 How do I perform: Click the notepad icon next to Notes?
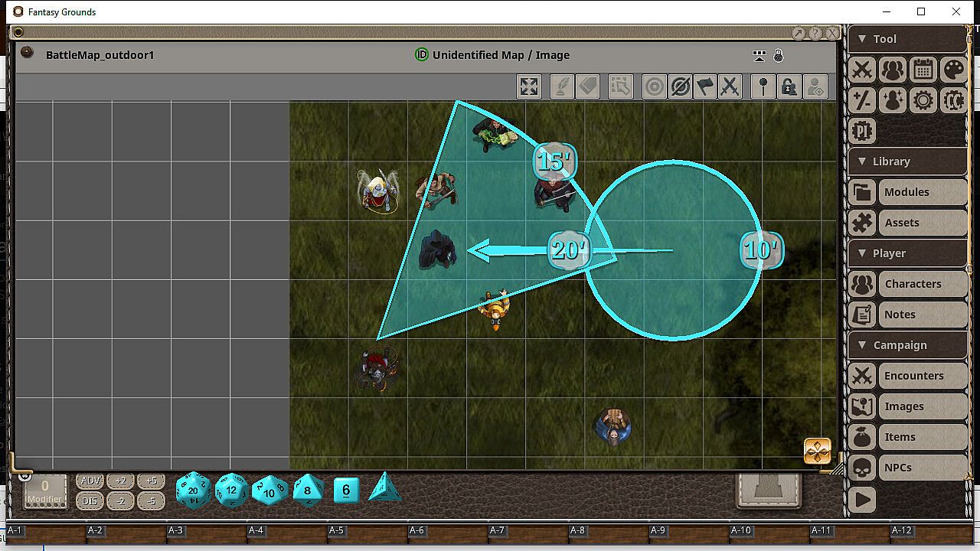click(862, 315)
